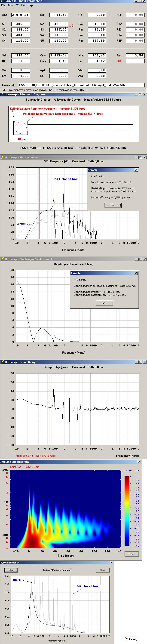
Task: Click the F23 field
Action: click(135, 30)
